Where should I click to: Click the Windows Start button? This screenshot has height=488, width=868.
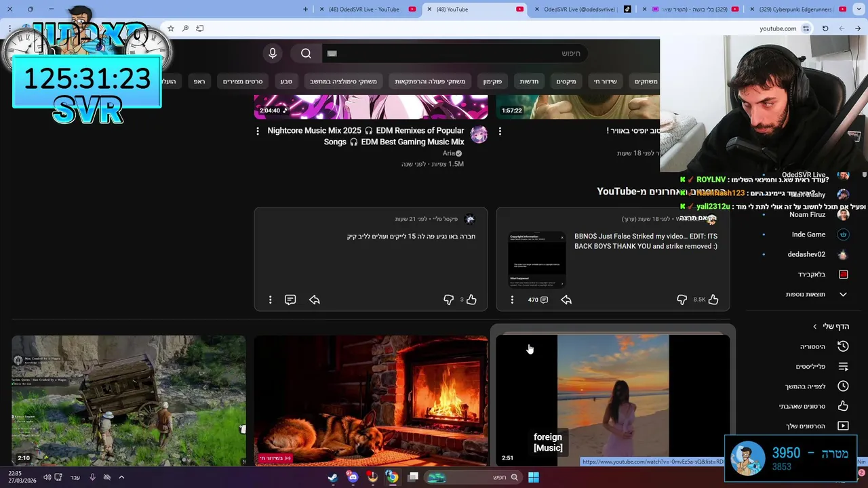coord(534,477)
